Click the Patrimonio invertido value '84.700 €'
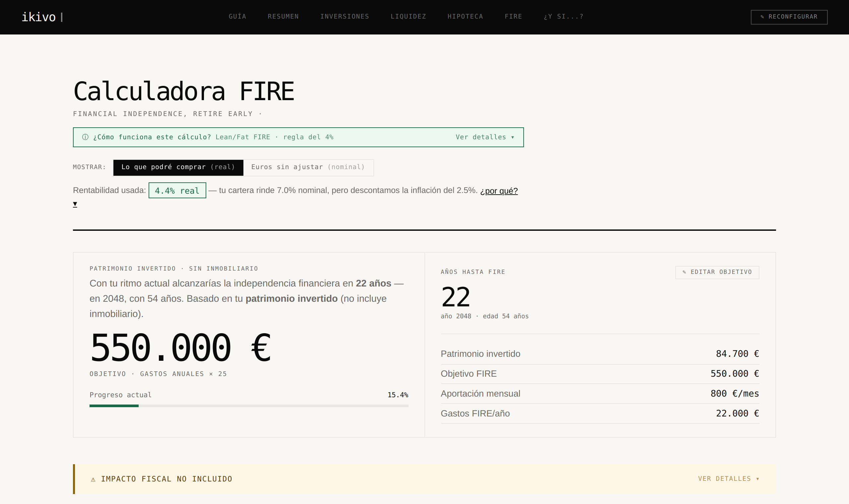Viewport: 849px width, 504px height. 737,354
